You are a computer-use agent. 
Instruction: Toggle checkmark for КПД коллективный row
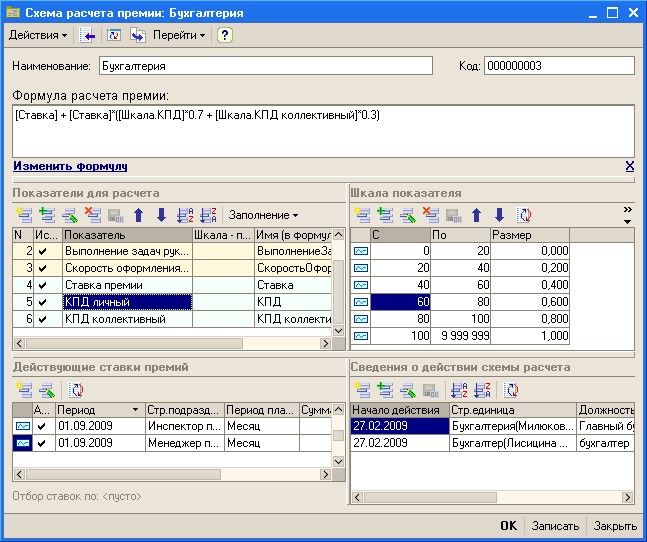[42, 318]
